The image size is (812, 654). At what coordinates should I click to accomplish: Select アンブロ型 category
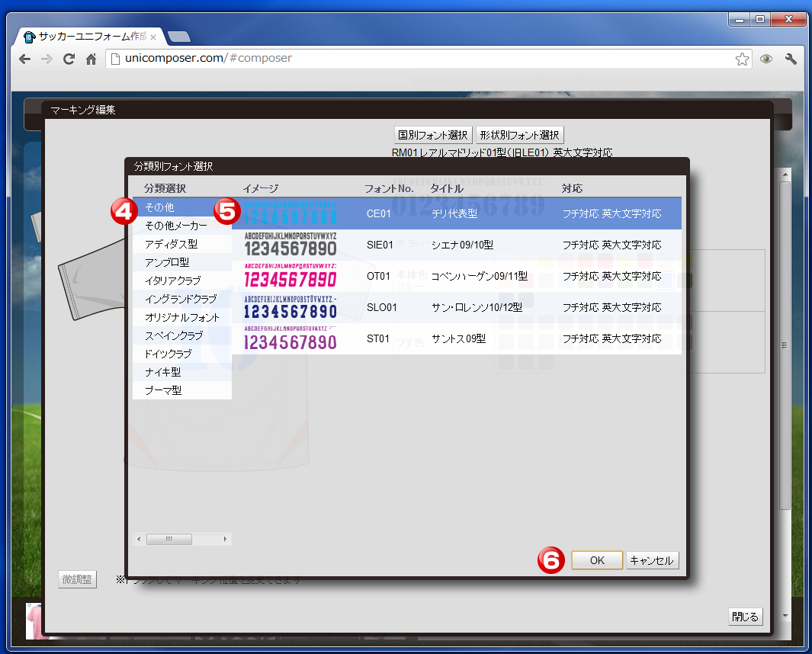pos(181,262)
